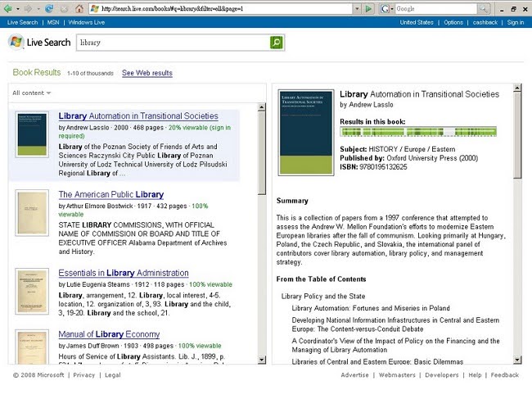Click the Google search magnifier icon

click(484, 8)
